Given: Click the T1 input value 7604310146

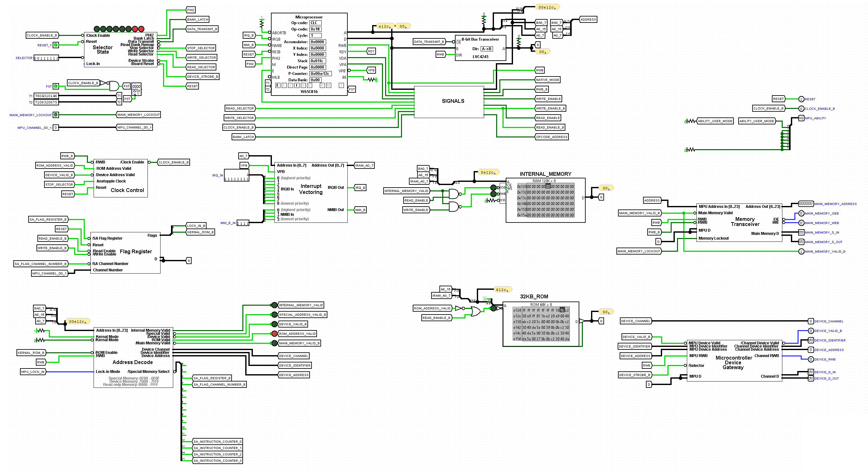Looking at the screenshot, I should click(46, 96).
